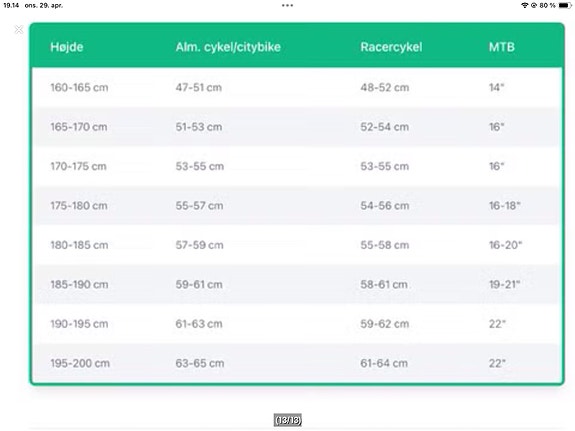The width and height of the screenshot is (575, 431).
Task: Select the 59-62 cm racercykel cell
Action: click(x=385, y=324)
